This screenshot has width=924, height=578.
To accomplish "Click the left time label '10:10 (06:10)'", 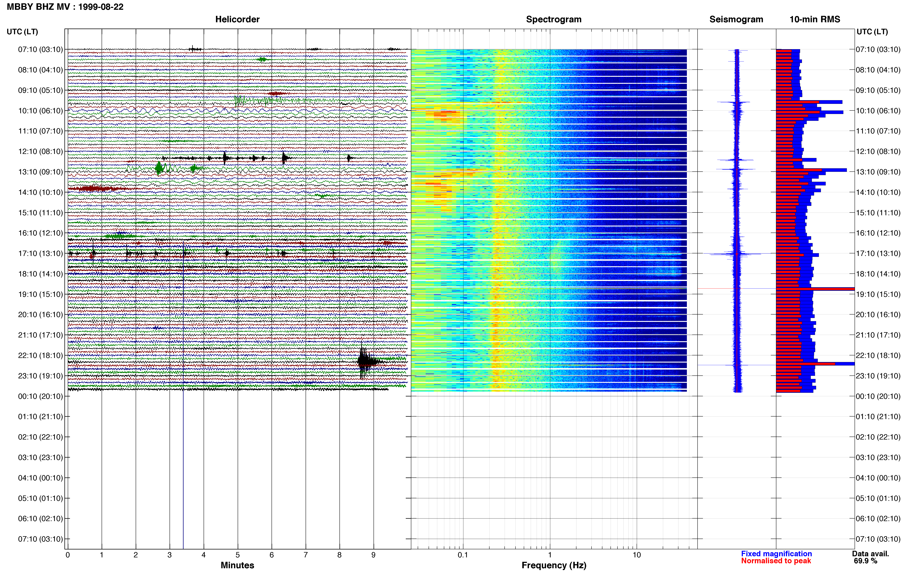I will point(41,110).
